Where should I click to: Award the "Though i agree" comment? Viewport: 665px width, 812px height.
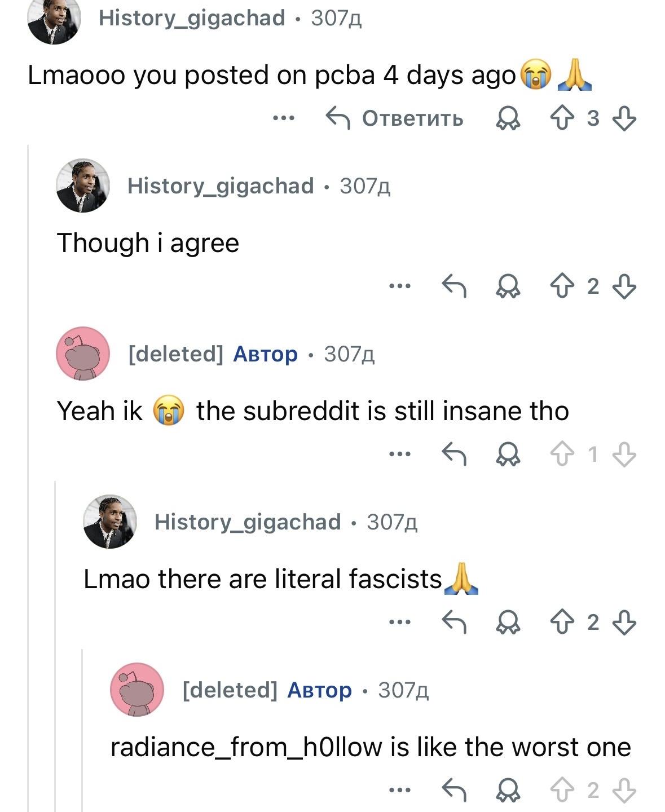[x=507, y=286]
